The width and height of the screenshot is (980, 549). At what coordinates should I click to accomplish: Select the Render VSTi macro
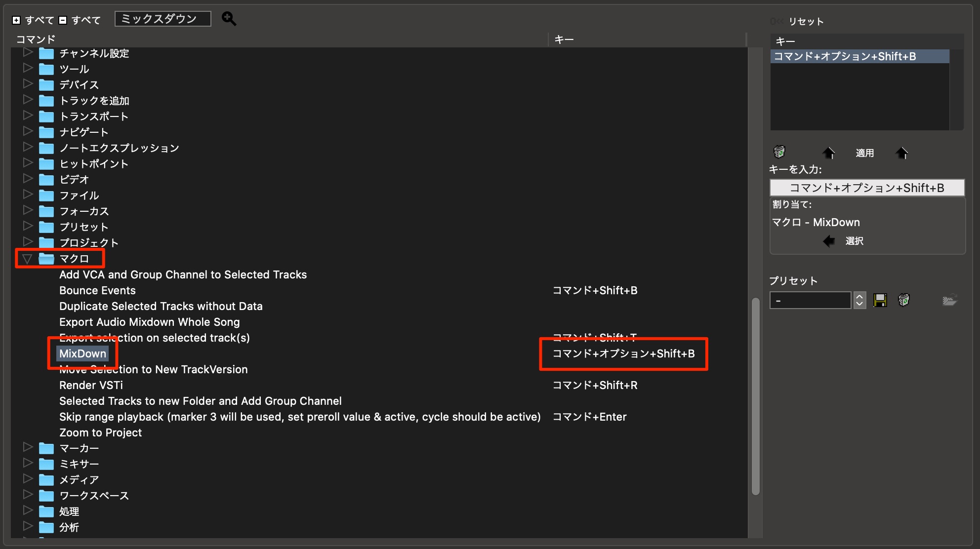(x=91, y=385)
